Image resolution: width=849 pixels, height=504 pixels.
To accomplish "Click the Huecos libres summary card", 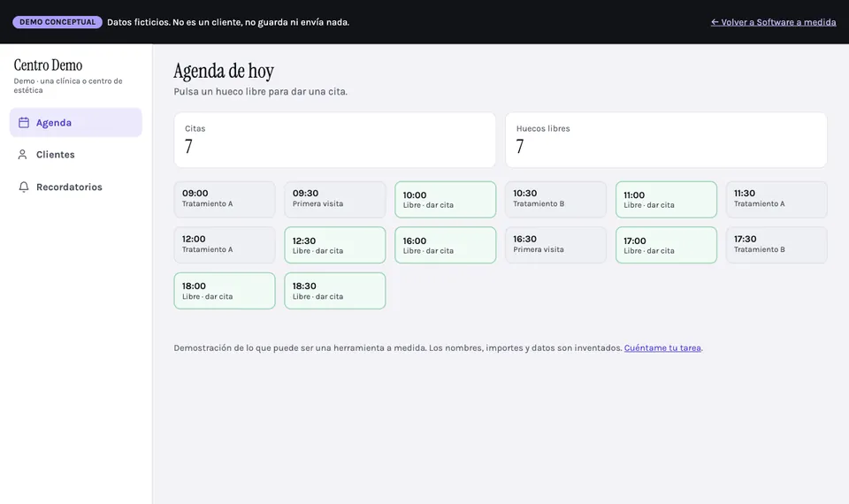I will (x=666, y=140).
